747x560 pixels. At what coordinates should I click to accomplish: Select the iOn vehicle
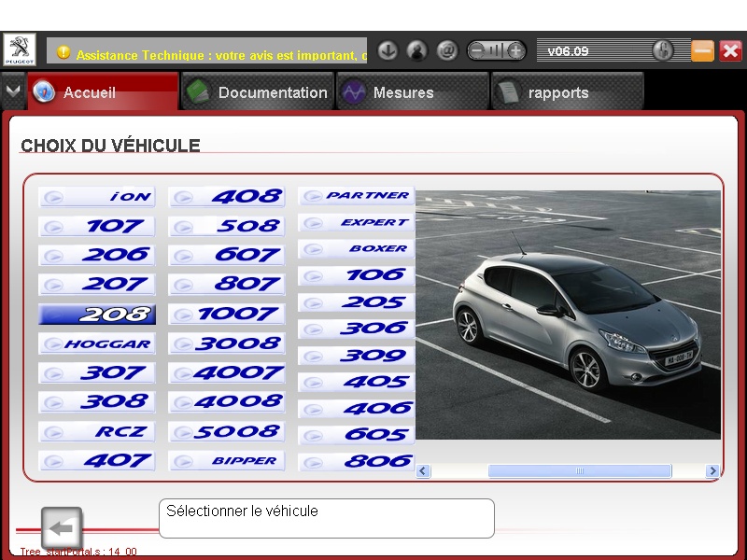point(97,197)
